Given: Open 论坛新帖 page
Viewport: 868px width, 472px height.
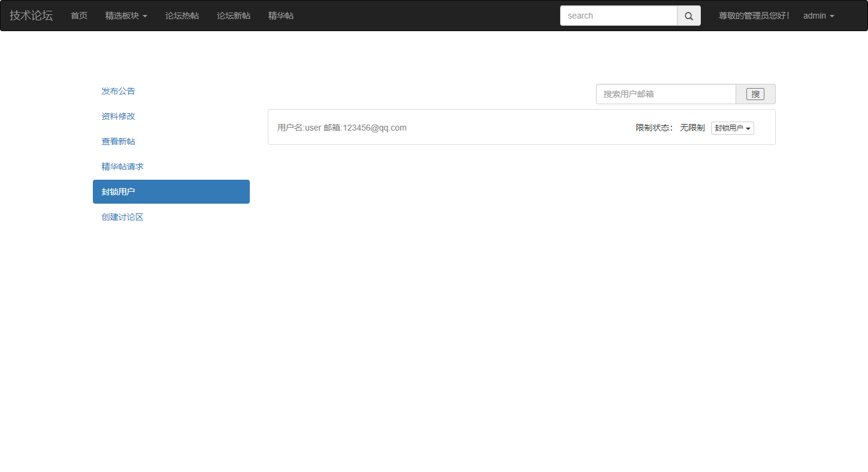Looking at the screenshot, I should 234,16.
